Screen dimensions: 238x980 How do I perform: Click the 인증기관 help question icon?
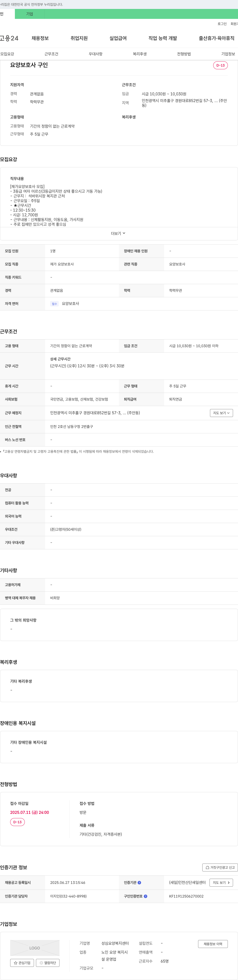(139, 883)
